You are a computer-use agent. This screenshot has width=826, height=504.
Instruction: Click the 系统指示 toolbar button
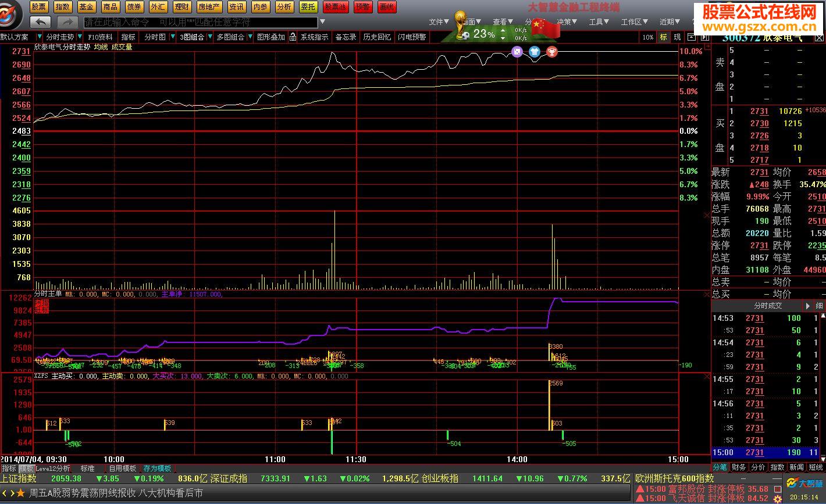tap(314, 37)
